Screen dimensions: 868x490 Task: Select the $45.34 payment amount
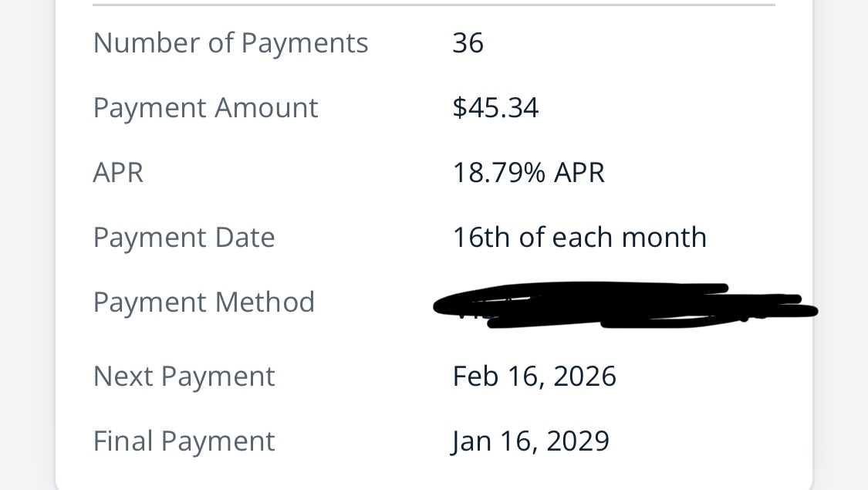tap(495, 108)
